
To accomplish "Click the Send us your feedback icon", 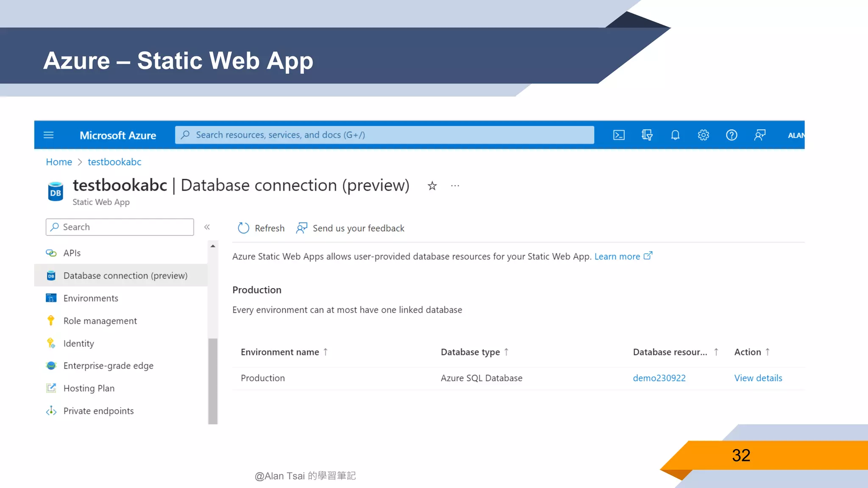I will [302, 228].
